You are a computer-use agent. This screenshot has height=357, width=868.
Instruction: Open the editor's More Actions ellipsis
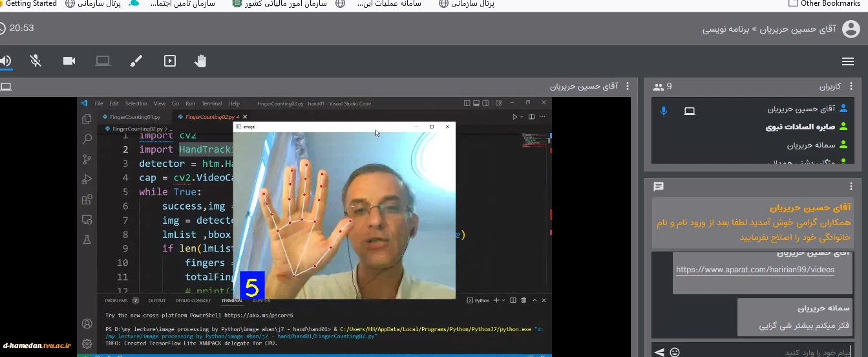(544, 117)
